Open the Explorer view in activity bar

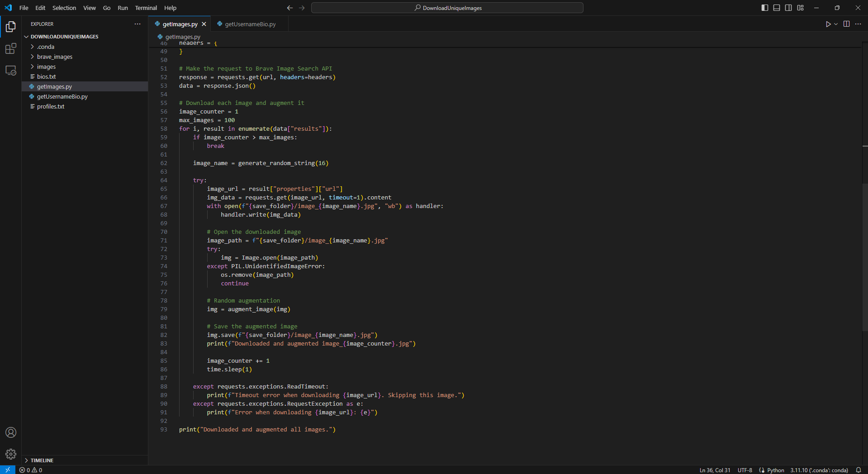pyautogui.click(x=11, y=27)
